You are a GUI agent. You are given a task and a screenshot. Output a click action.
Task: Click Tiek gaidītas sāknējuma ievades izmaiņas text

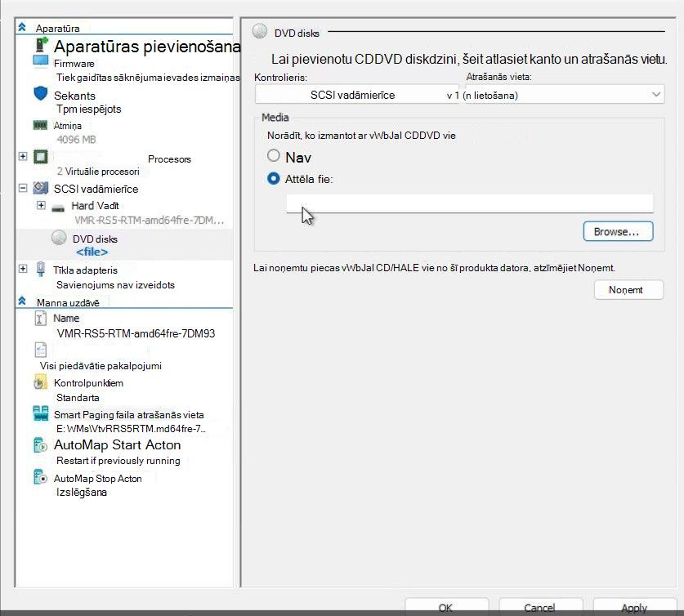tap(148, 78)
